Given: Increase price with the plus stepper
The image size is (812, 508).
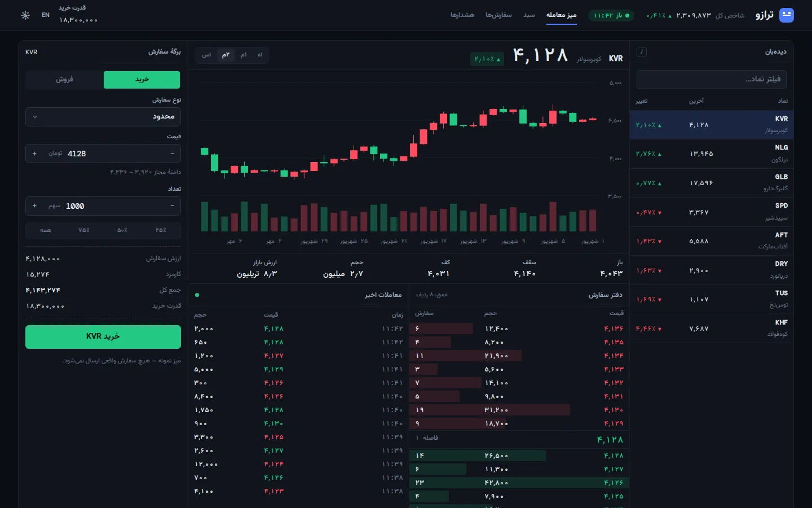Looking at the screenshot, I should tap(34, 154).
